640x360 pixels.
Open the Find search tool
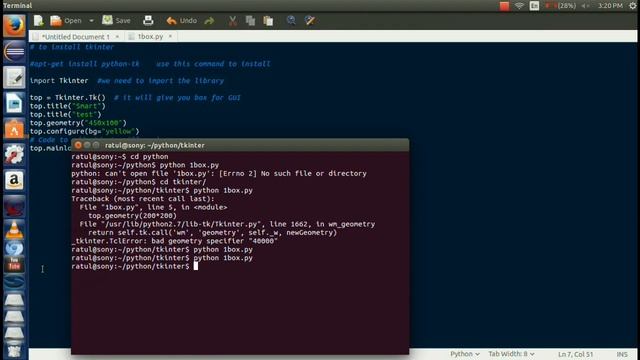tap(291, 20)
